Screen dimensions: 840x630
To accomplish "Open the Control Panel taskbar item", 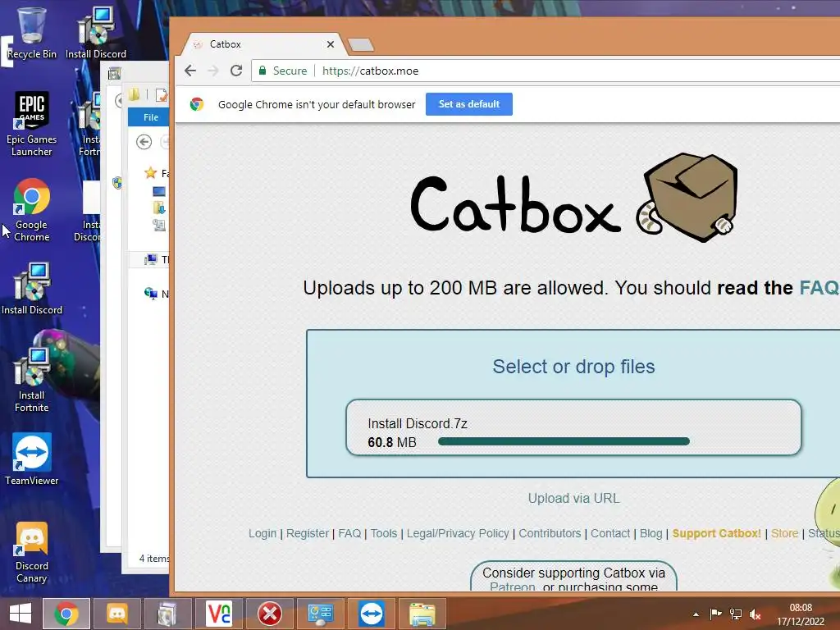I will tap(321, 614).
